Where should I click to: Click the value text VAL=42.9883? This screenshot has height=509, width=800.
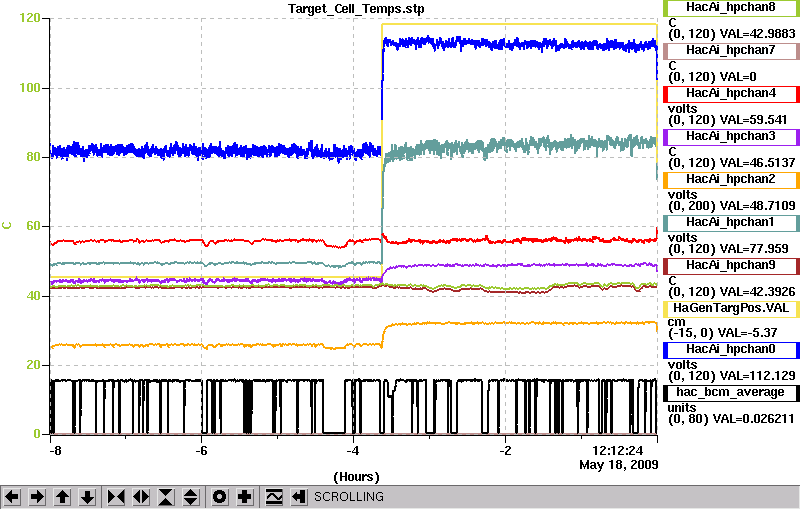click(x=757, y=34)
